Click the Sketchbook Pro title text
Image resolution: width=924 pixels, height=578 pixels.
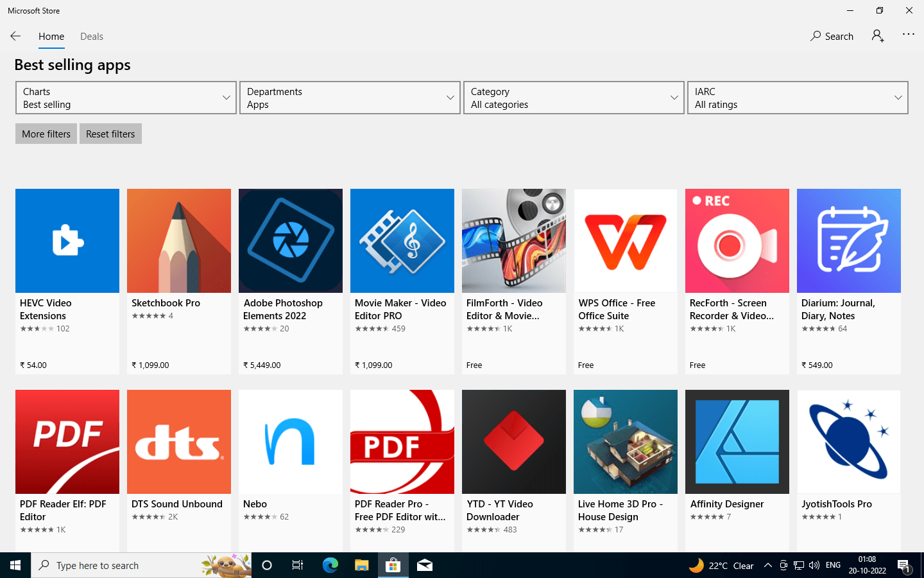click(166, 303)
